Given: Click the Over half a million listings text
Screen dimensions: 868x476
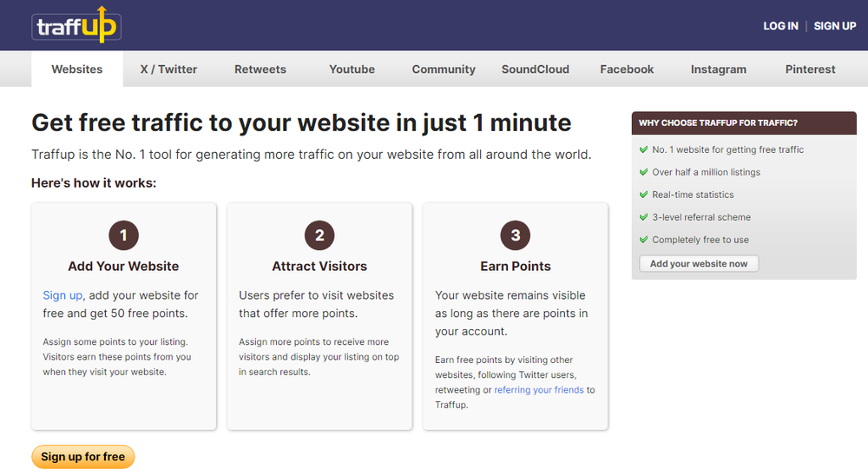Looking at the screenshot, I should click(x=707, y=172).
